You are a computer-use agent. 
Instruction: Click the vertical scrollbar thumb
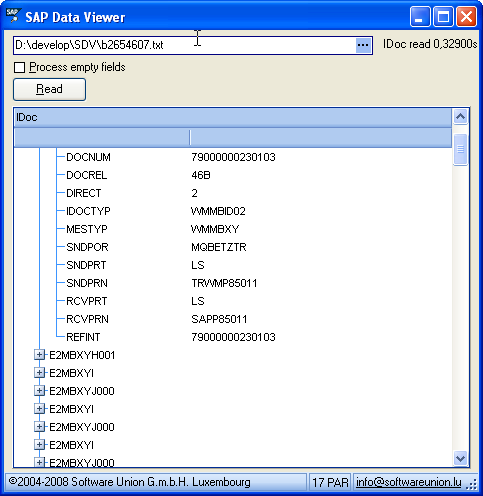pos(460,149)
